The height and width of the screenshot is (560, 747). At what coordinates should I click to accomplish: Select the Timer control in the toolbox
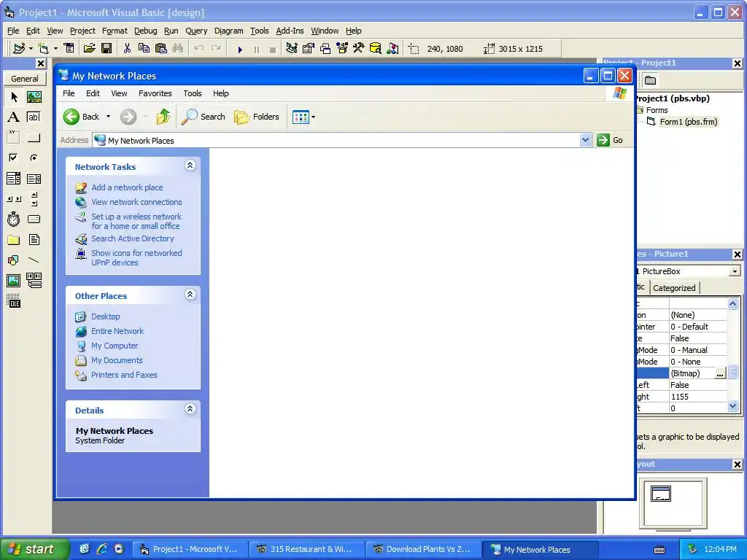tap(14, 219)
